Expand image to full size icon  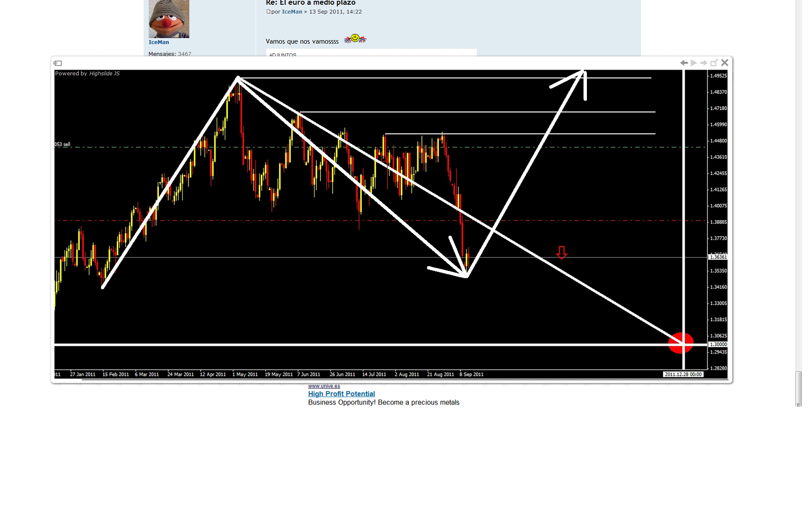(714, 63)
